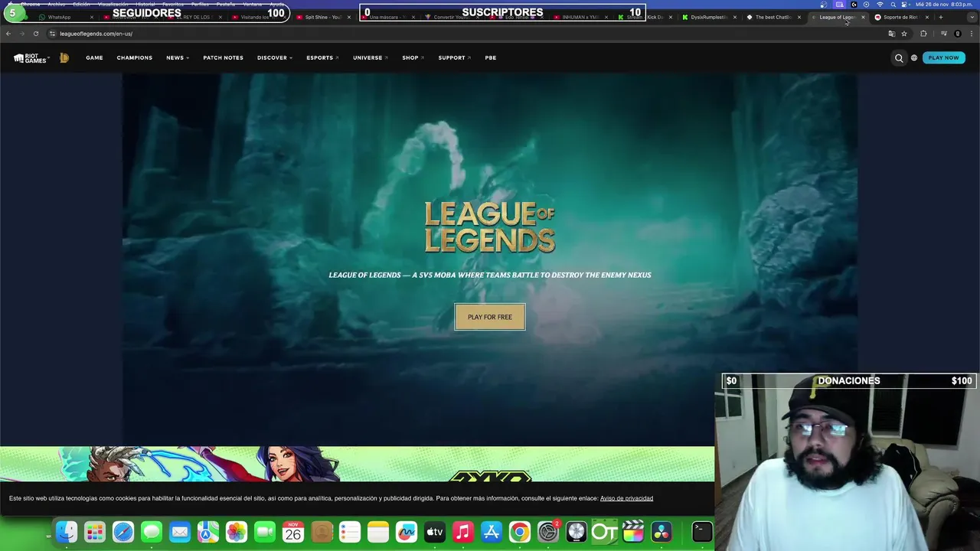This screenshot has height=551, width=980.
Task: Open the UNIVERSE external link
Action: pyautogui.click(x=371, y=57)
